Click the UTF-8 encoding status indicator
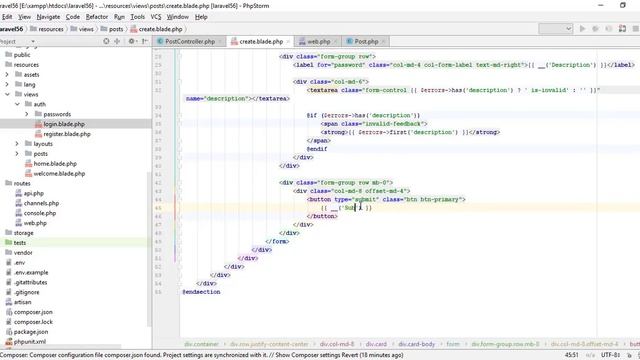Image resolution: width=640 pixels, height=360 pixels. [x=611, y=355]
